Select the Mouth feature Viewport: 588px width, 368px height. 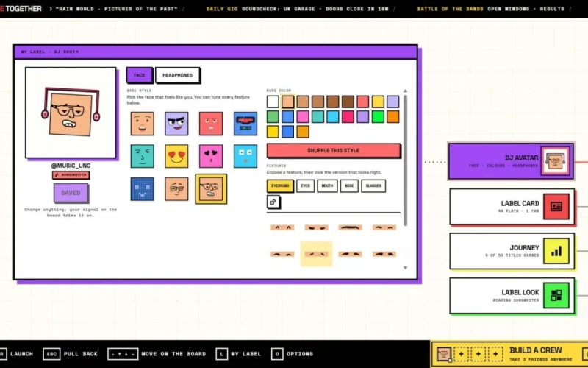pos(327,186)
